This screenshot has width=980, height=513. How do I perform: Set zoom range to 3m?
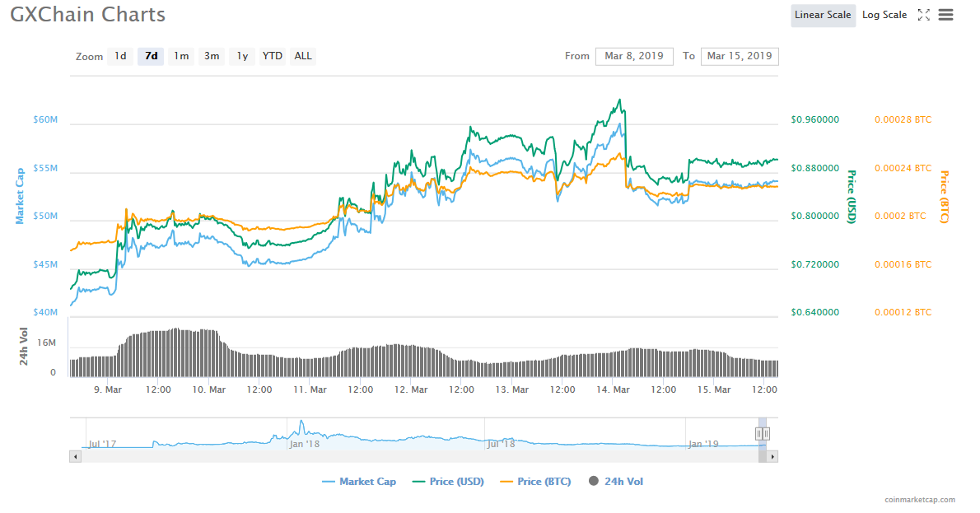coord(212,56)
